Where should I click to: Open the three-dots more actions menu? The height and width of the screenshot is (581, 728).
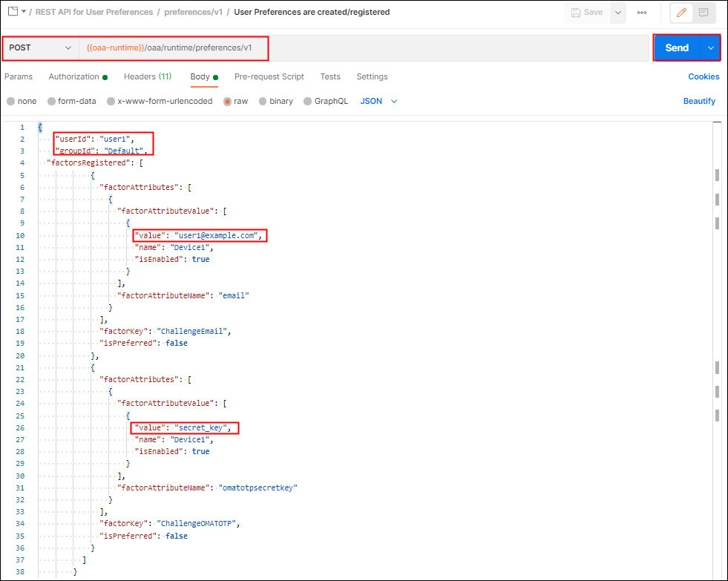642,13
